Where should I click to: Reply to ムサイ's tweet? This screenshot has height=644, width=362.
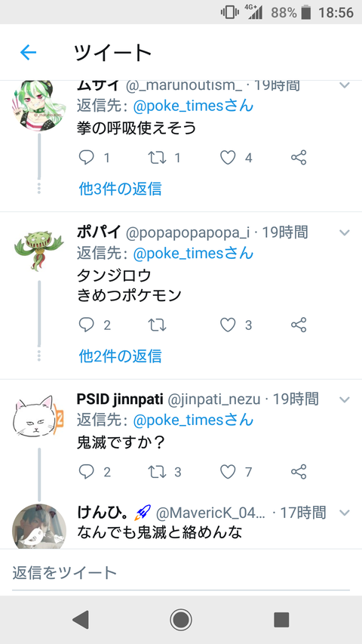(86, 158)
